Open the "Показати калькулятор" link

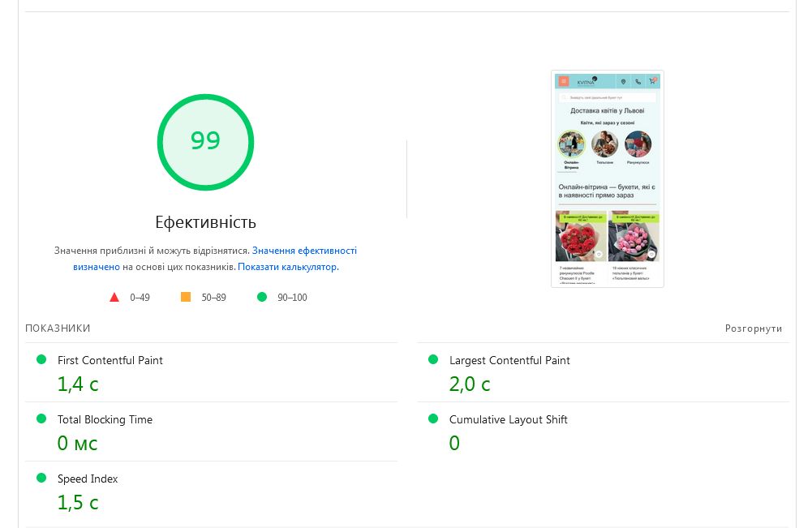(x=288, y=267)
